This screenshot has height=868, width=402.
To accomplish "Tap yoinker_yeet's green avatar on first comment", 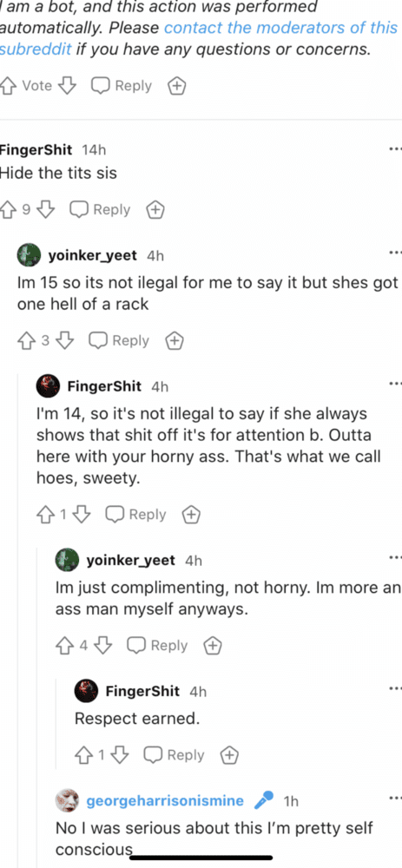I will click(x=30, y=254).
